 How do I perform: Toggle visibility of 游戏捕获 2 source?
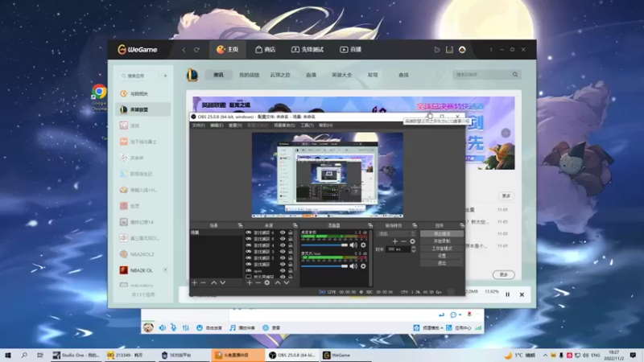(x=283, y=258)
